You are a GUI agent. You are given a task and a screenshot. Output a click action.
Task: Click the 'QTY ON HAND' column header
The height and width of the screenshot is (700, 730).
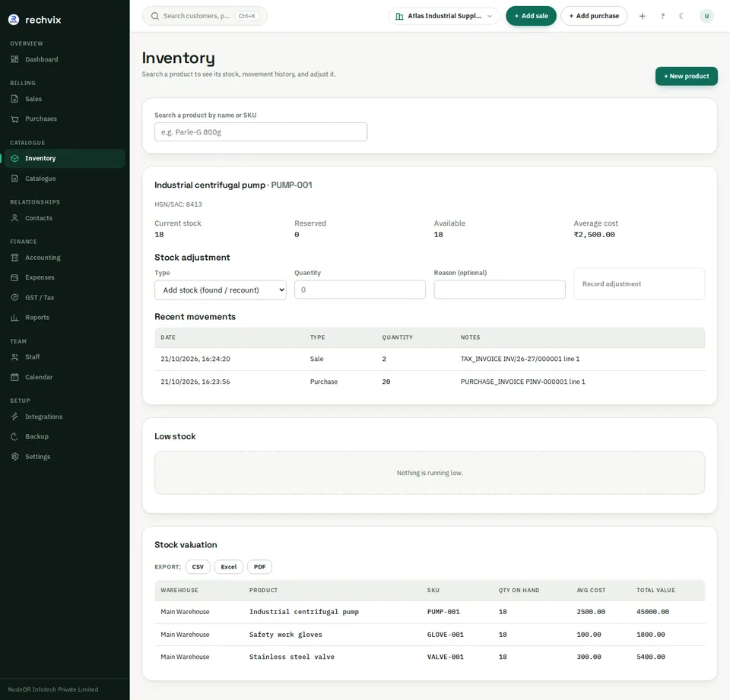point(519,590)
